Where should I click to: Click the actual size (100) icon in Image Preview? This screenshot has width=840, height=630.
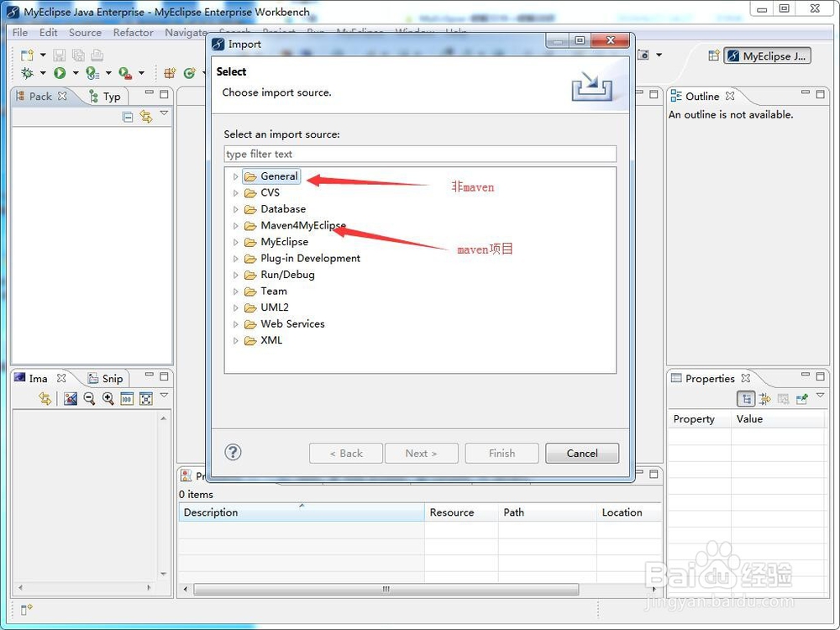pyautogui.click(x=127, y=398)
